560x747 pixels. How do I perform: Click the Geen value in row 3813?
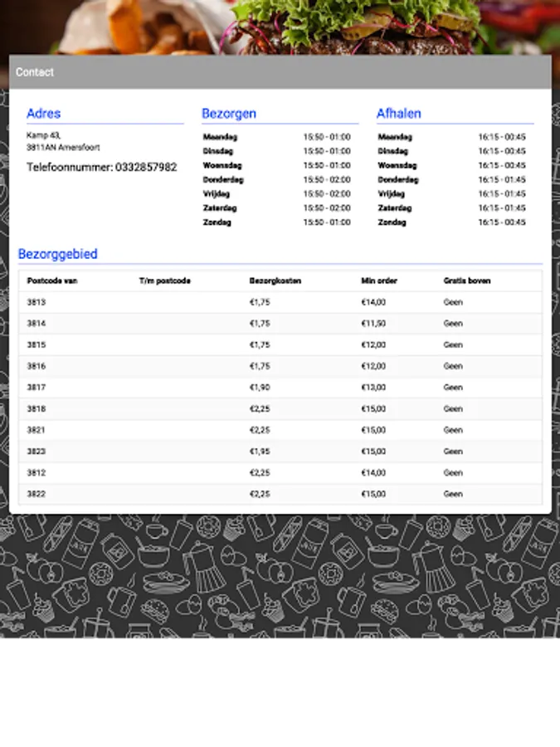pos(453,302)
